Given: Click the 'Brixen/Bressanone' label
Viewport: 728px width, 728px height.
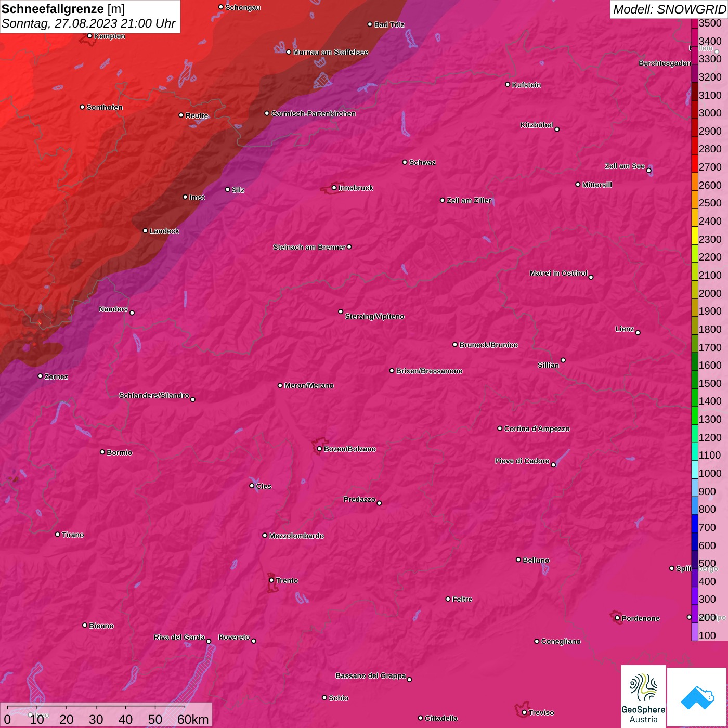Looking at the screenshot, I should [x=429, y=371].
